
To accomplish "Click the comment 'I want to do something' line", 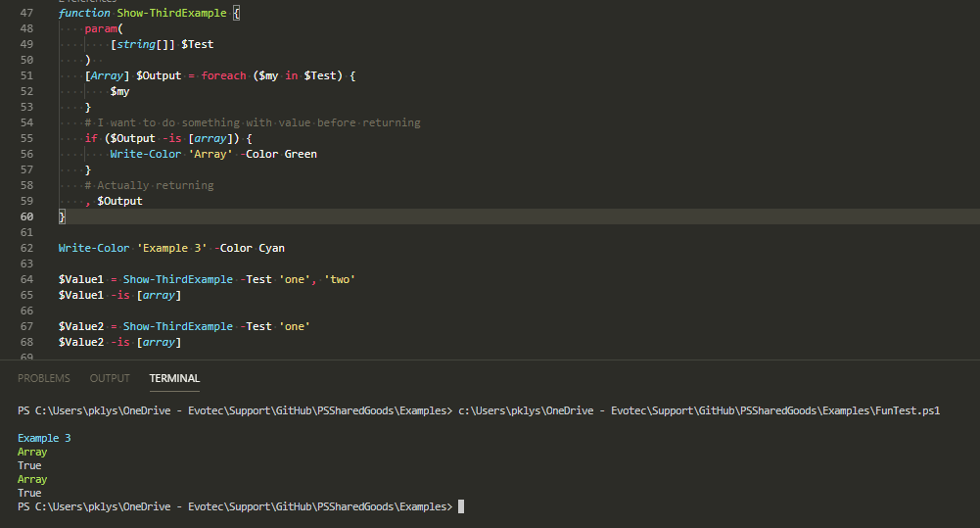I will (253, 122).
